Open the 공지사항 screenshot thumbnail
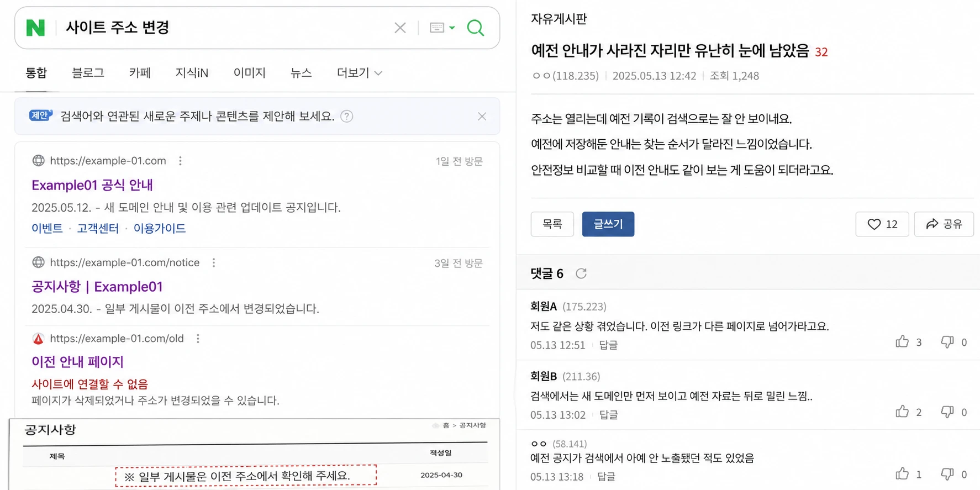The image size is (980, 490). tap(254, 454)
